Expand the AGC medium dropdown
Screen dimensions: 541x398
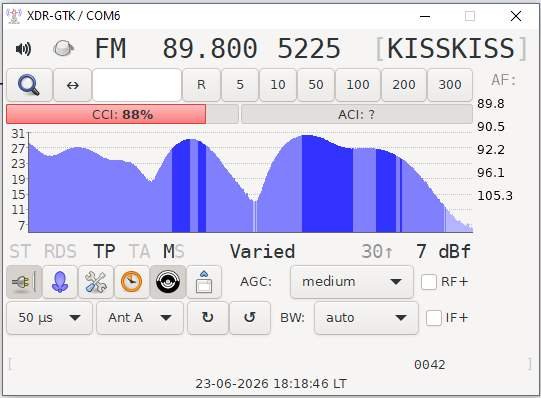[x=352, y=282]
